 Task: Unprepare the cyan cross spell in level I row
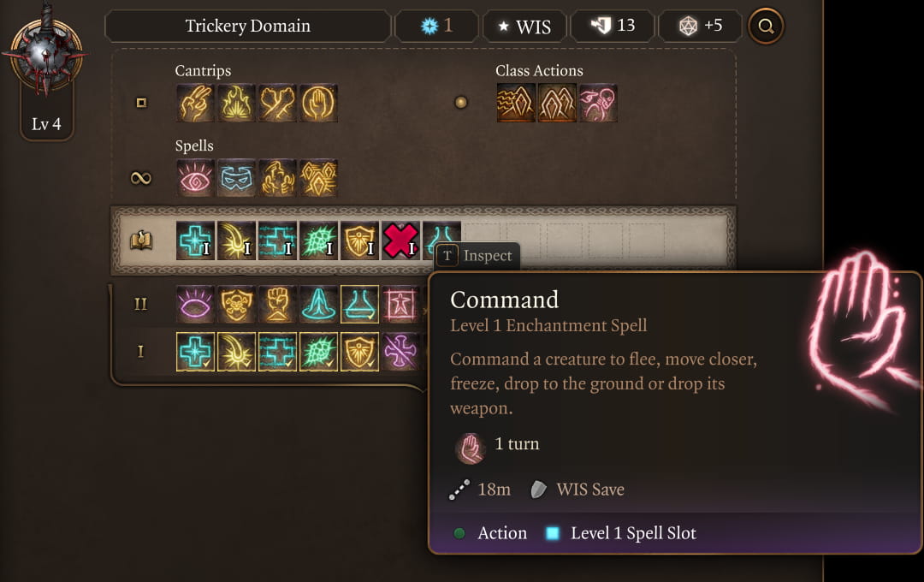(196, 352)
